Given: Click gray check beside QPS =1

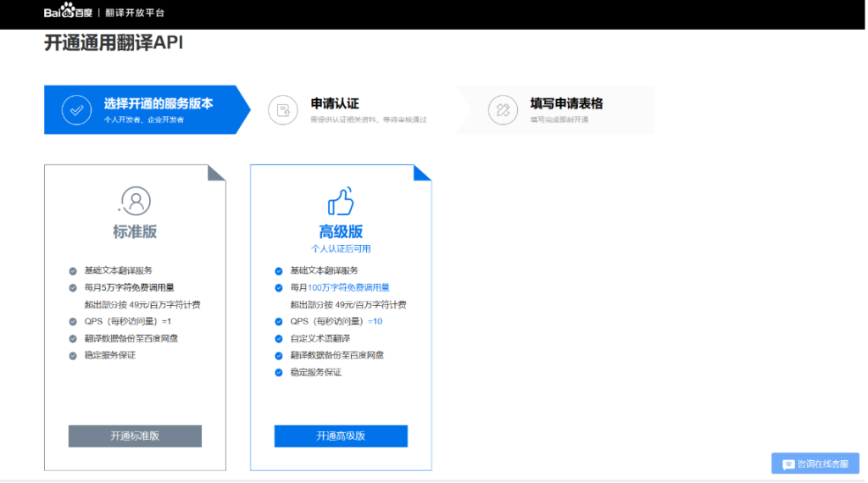Looking at the screenshot, I should coord(73,321).
